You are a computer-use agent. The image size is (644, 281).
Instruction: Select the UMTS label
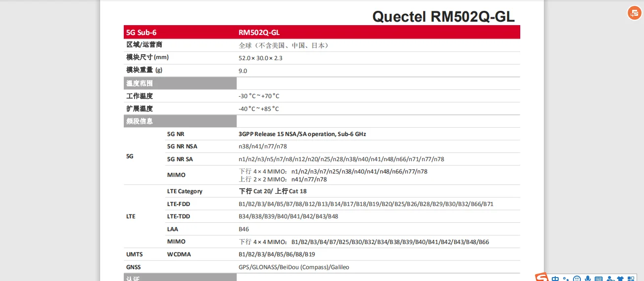click(135, 254)
